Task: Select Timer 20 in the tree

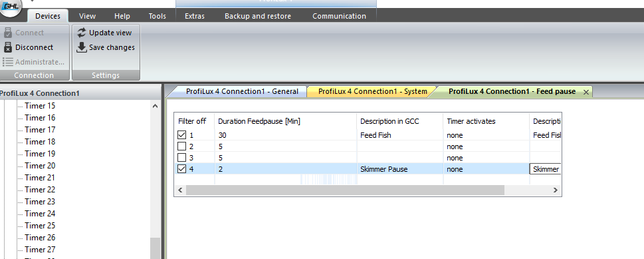Action: (x=40, y=166)
